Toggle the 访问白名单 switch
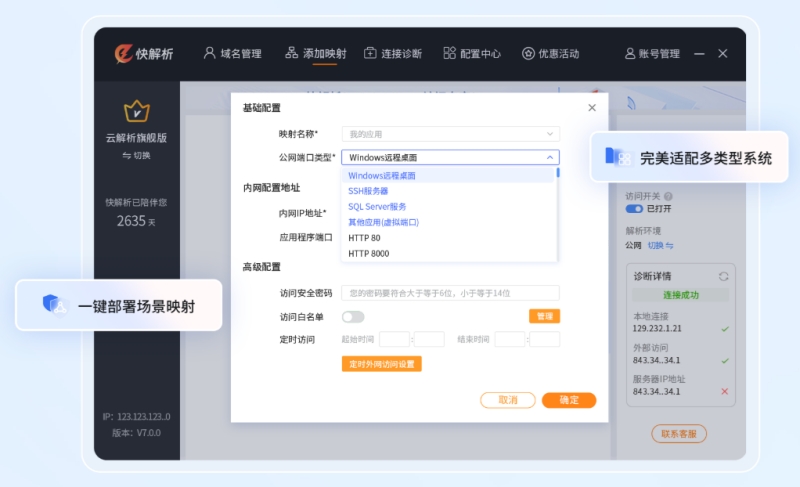This screenshot has width=800, height=487. tap(353, 317)
